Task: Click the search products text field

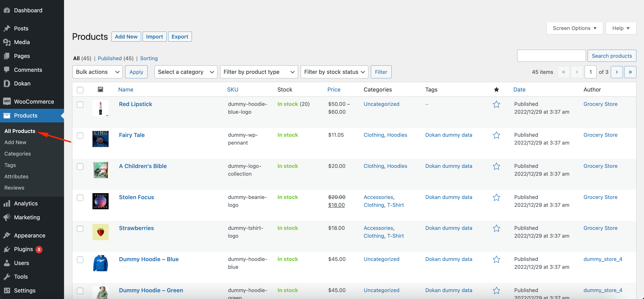Action: tap(551, 56)
